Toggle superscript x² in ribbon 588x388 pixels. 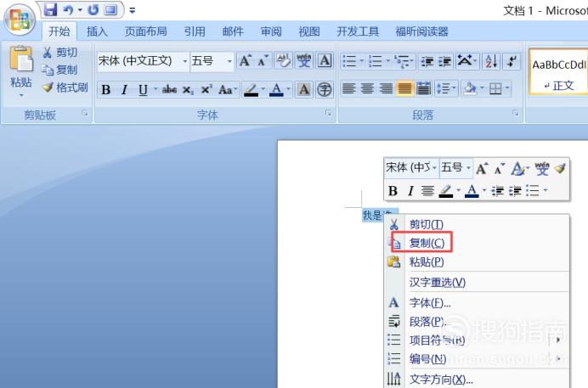pos(206,90)
